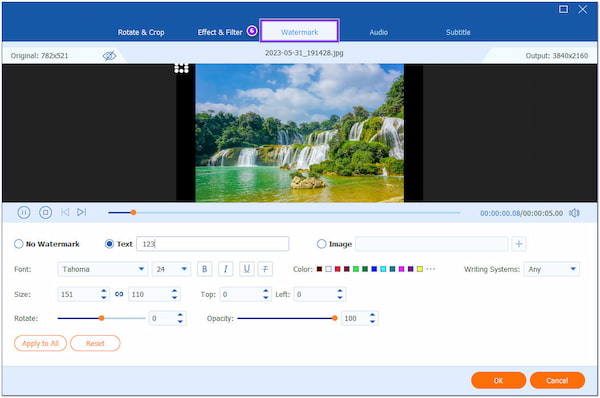The height and width of the screenshot is (398, 600).
Task: Decrease the Opacity value with down arrow
Action: click(372, 321)
